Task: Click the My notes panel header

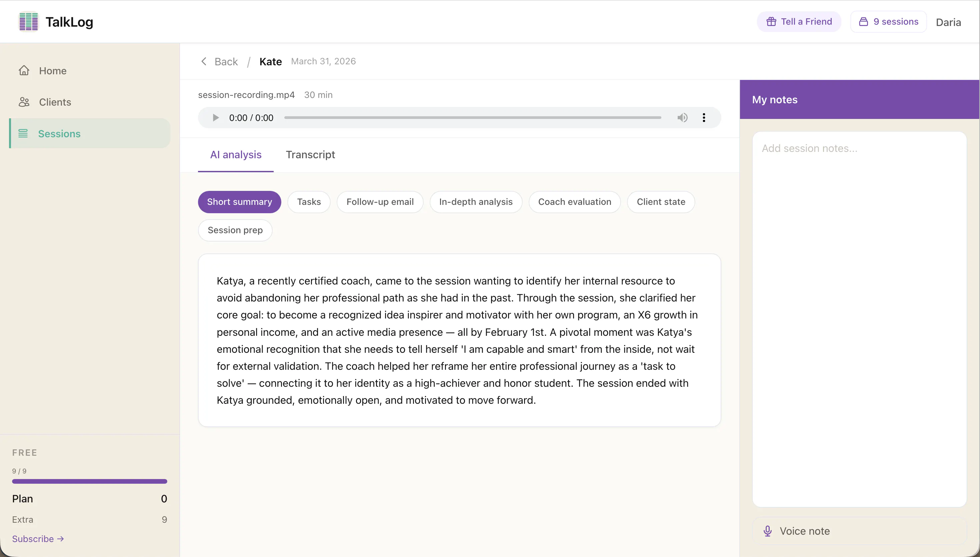Action: pyautogui.click(x=859, y=100)
